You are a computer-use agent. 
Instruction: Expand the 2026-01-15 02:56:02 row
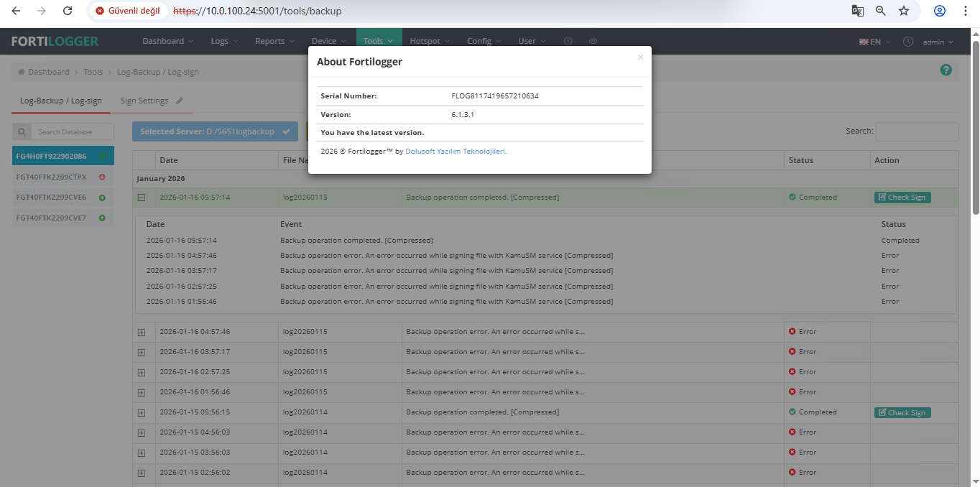tap(142, 473)
